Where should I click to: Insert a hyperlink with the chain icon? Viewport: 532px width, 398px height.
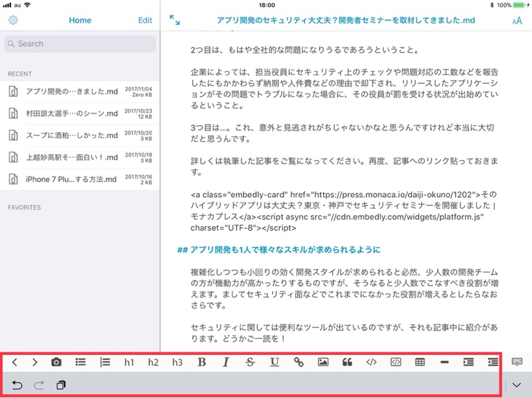pyautogui.click(x=299, y=362)
